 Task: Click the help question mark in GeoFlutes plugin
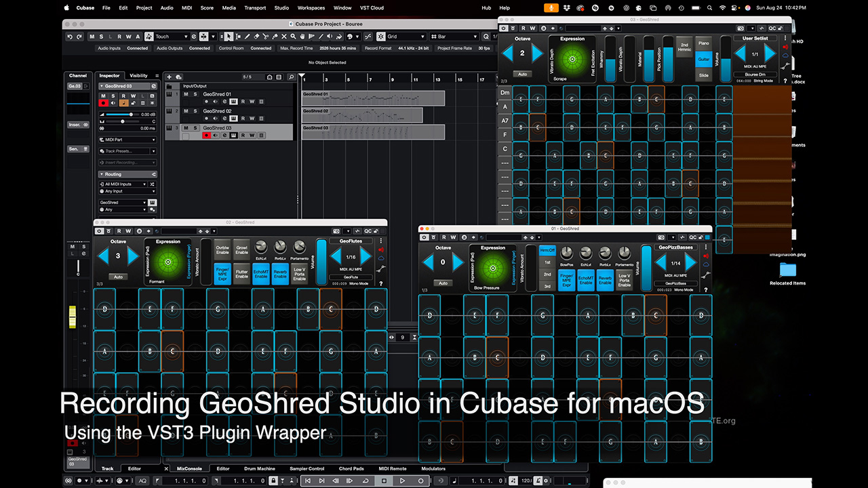(x=380, y=283)
